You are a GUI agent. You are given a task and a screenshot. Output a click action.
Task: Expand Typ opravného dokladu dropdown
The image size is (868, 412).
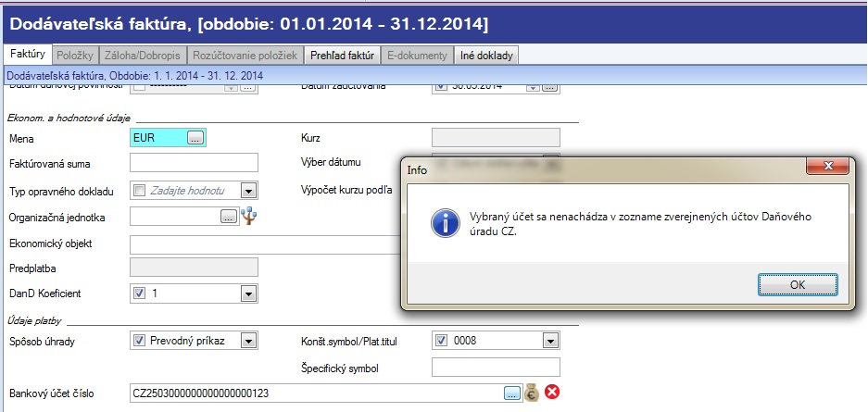point(248,191)
